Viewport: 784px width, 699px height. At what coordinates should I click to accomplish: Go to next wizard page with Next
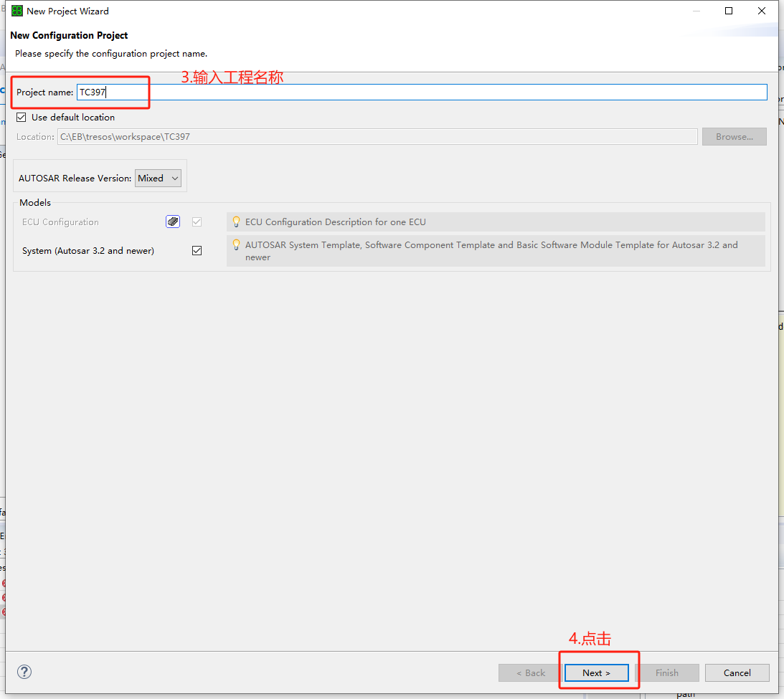pyautogui.click(x=596, y=672)
